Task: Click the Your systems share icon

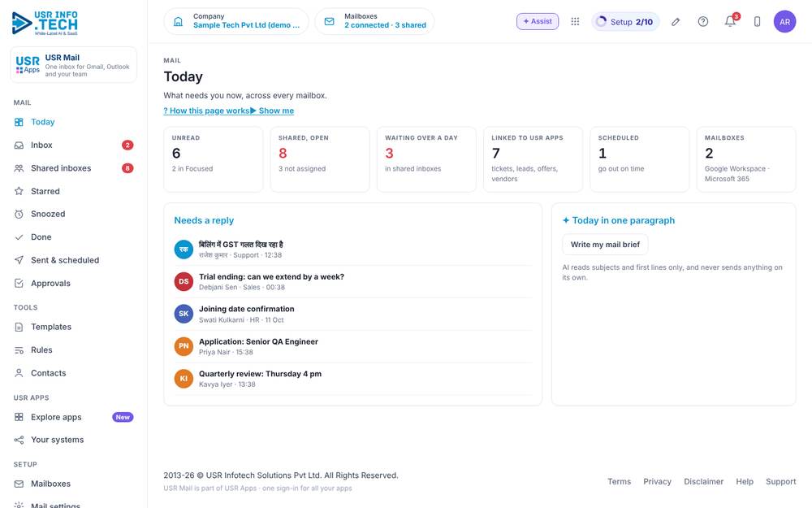Action: pos(19,440)
